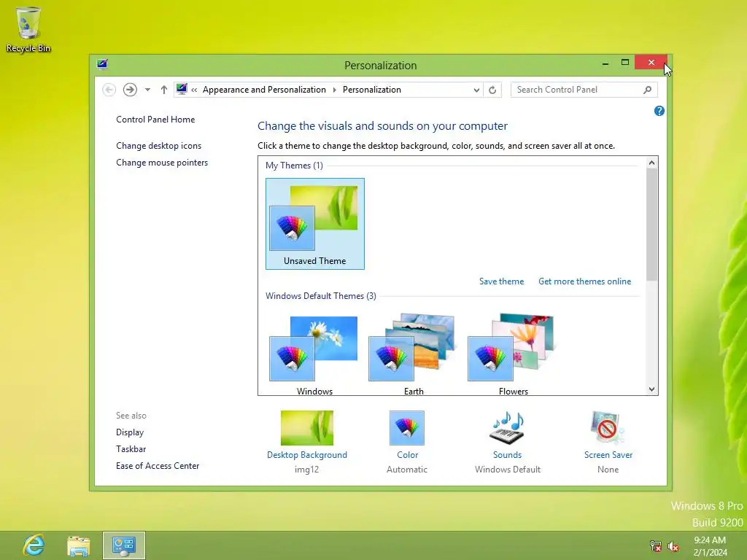747x560 pixels.
Task: Open Desktop Background settings icon
Action: pyautogui.click(x=307, y=427)
